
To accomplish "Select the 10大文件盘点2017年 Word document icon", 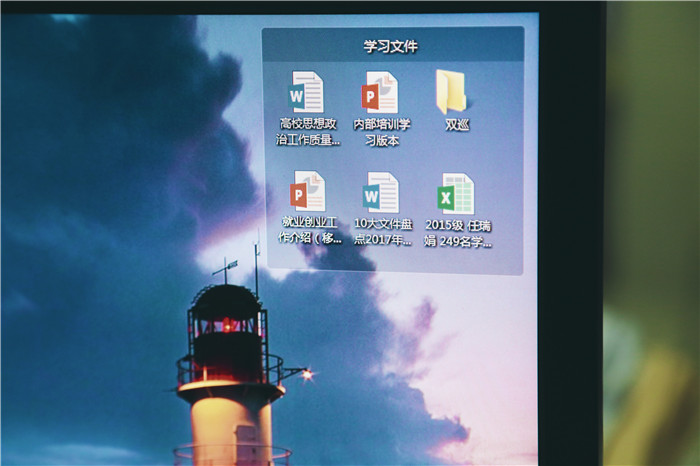I will coord(381,192).
